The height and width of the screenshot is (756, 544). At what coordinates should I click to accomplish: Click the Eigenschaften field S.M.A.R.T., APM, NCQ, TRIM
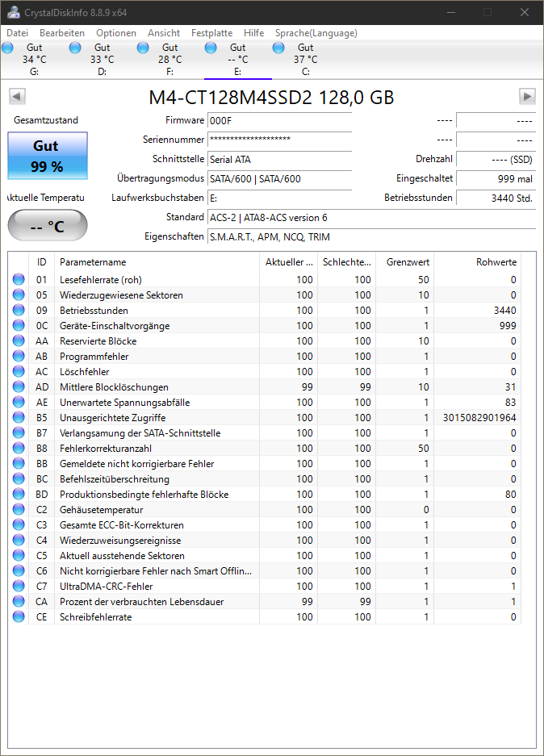[x=371, y=236]
